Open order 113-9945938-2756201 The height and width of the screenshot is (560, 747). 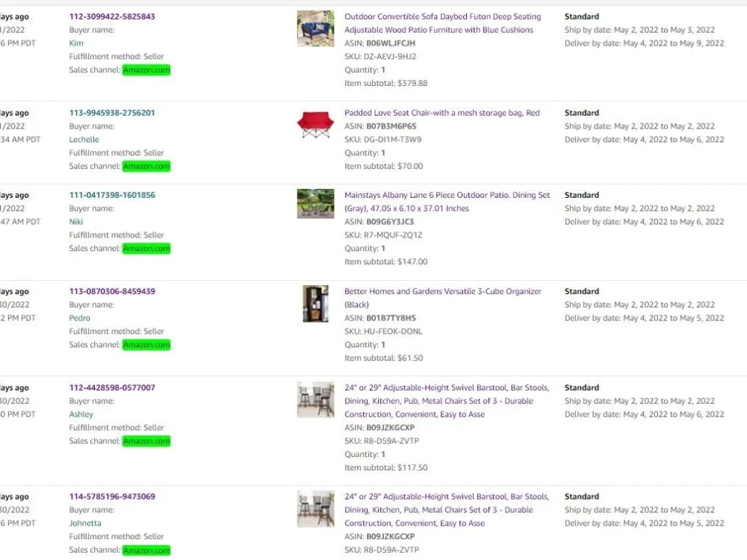coord(112,113)
